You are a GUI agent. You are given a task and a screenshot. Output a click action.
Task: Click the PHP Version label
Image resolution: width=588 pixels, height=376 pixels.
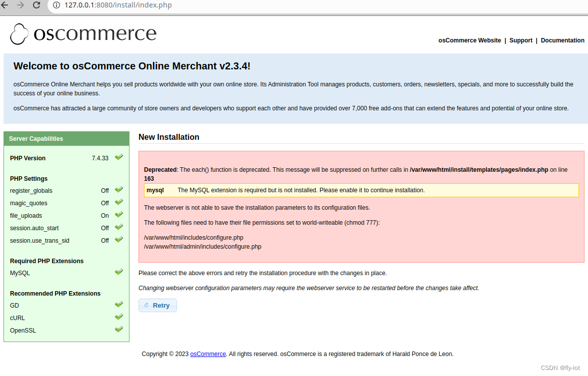(28, 158)
